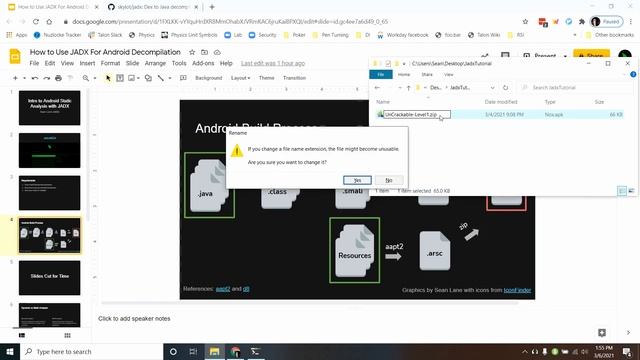Go up one folder in File Explorer
This screenshot has height=360, width=640.
pos(408,88)
